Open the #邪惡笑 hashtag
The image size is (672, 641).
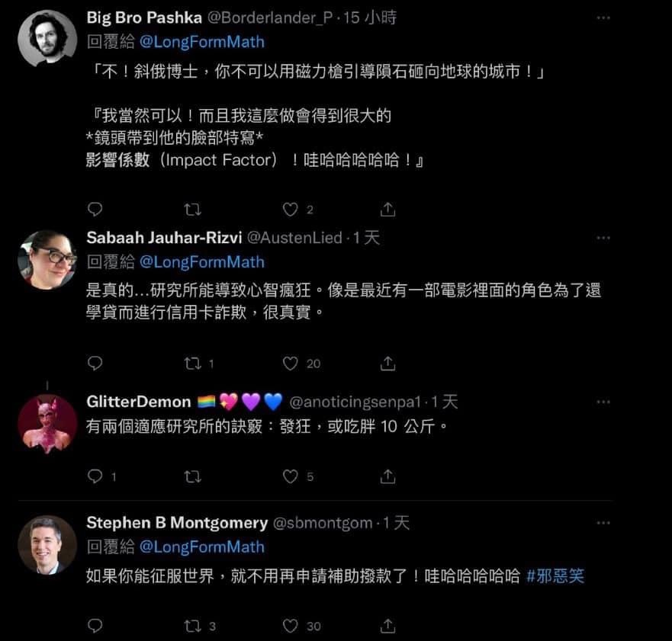[555, 576]
